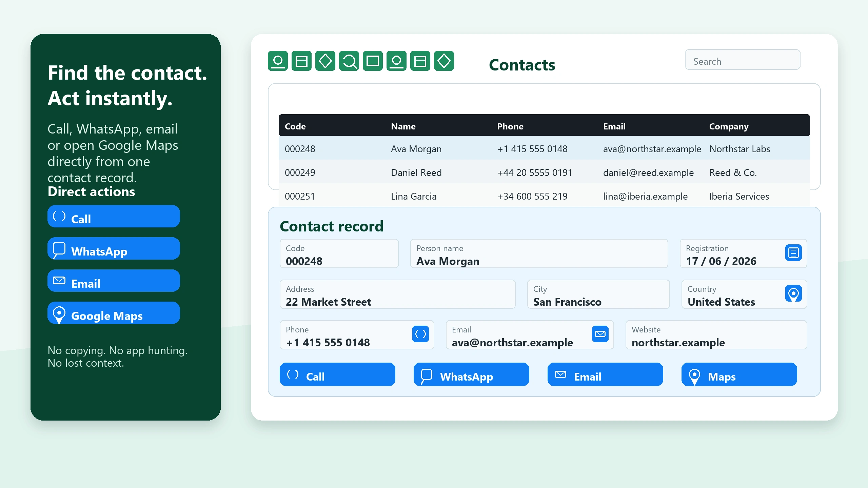868x488 pixels.
Task: Click the Email button in Contact record
Action: tap(605, 374)
